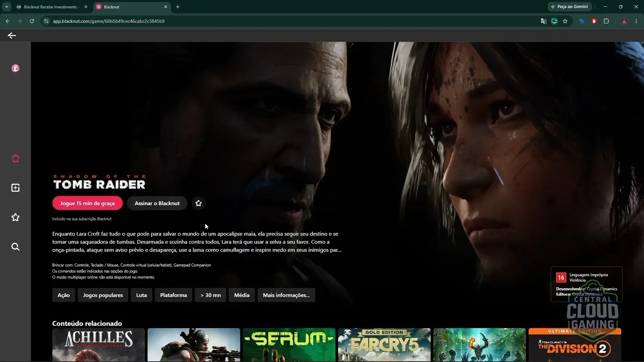644x362 pixels.
Task: Open the soldier with rifle game thumbnail
Action: click(194, 345)
